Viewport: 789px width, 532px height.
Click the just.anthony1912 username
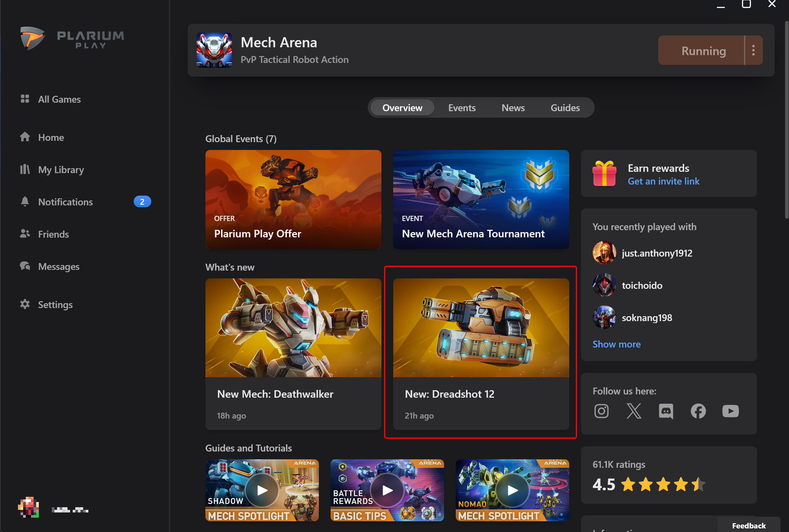point(657,253)
